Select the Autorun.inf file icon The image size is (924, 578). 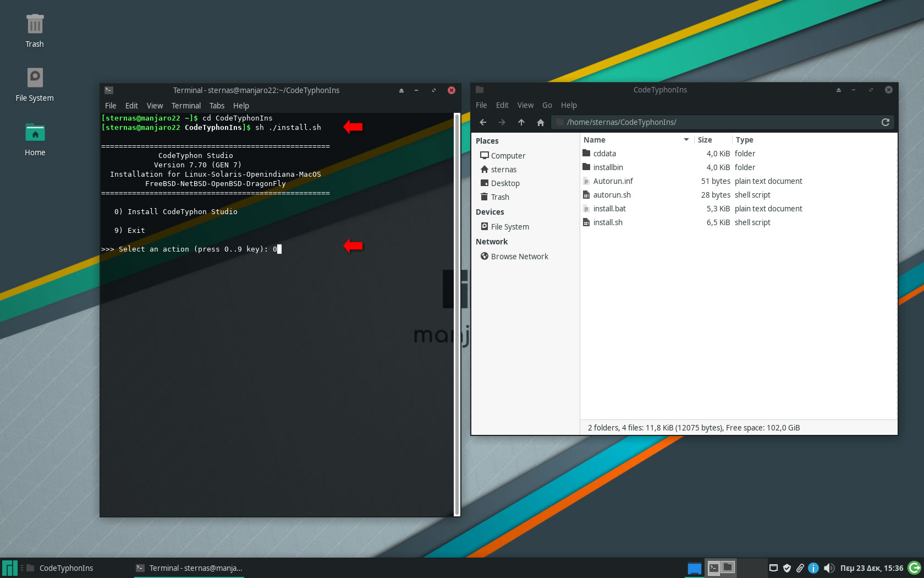click(x=586, y=181)
